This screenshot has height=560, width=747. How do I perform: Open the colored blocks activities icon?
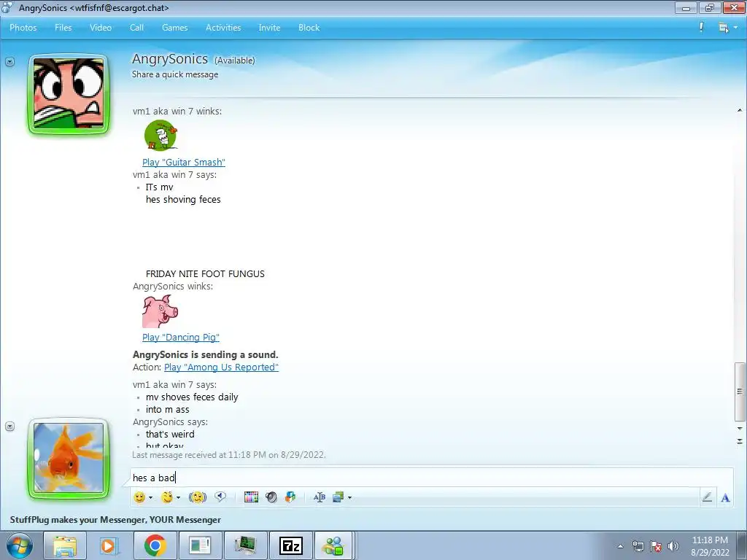tap(290, 497)
